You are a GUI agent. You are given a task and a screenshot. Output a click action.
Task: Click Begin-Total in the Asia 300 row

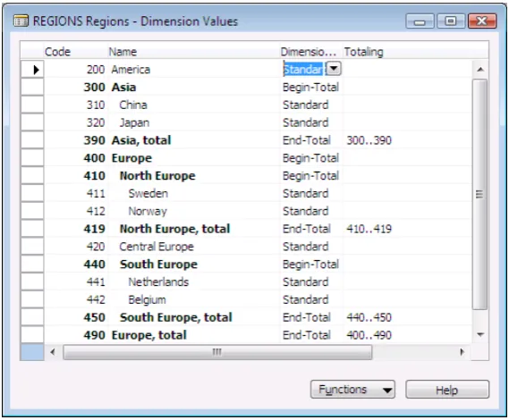pos(310,87)
